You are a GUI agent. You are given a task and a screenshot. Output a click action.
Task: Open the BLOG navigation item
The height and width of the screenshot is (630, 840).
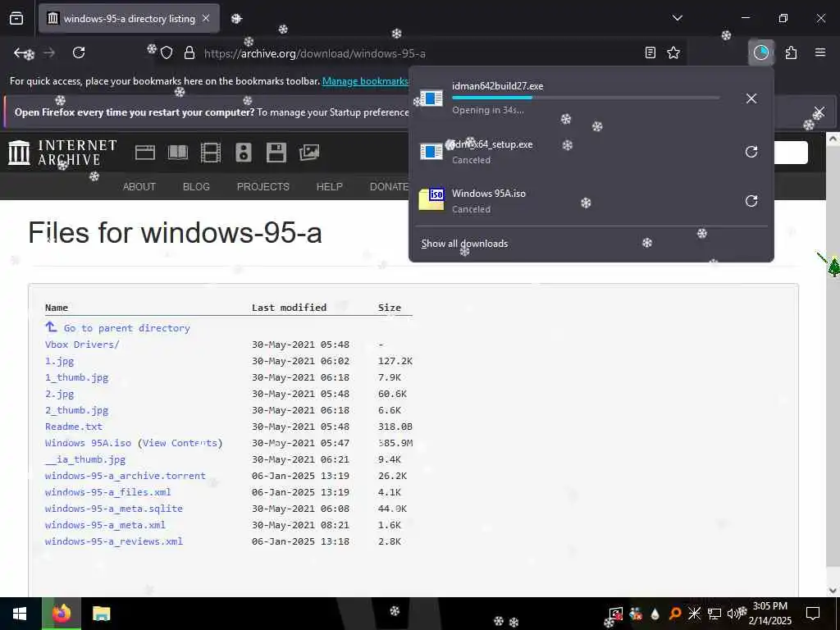[196, 187]
